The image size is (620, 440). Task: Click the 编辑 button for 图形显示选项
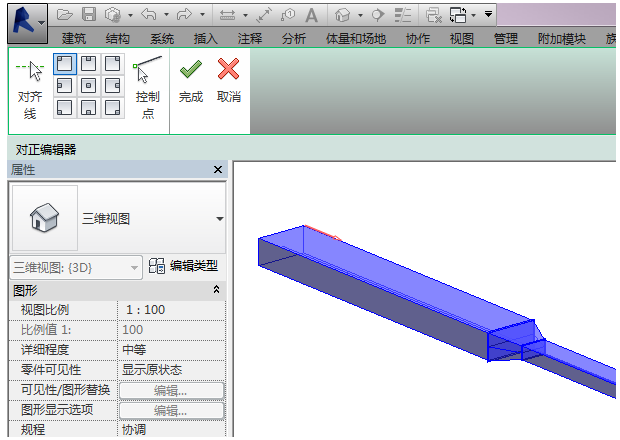click(x=171, y=410)
